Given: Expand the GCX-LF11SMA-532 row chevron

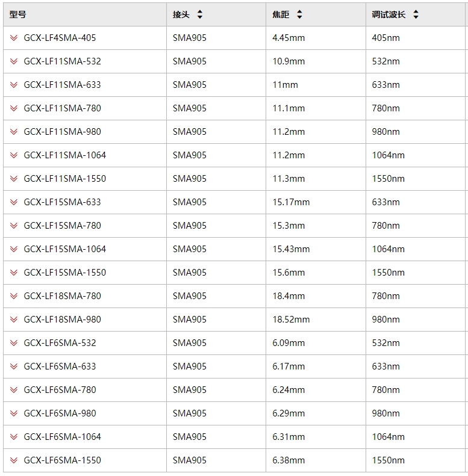Looking at the screenshot, I should tap(14, 61).
